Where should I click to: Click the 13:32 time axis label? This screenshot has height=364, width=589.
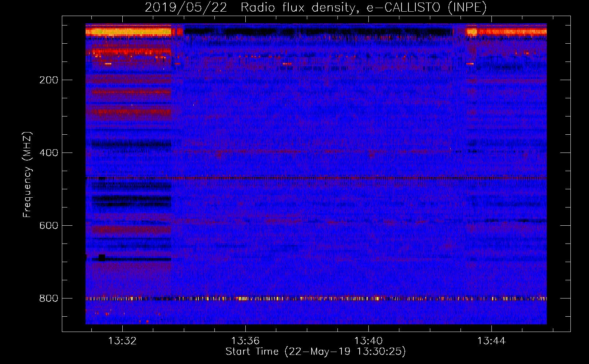(122, 341)
